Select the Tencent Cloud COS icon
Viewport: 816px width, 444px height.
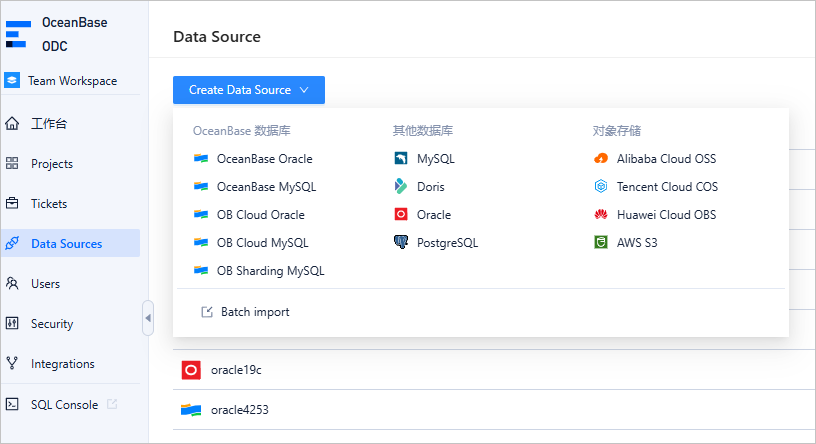[601, 187]
